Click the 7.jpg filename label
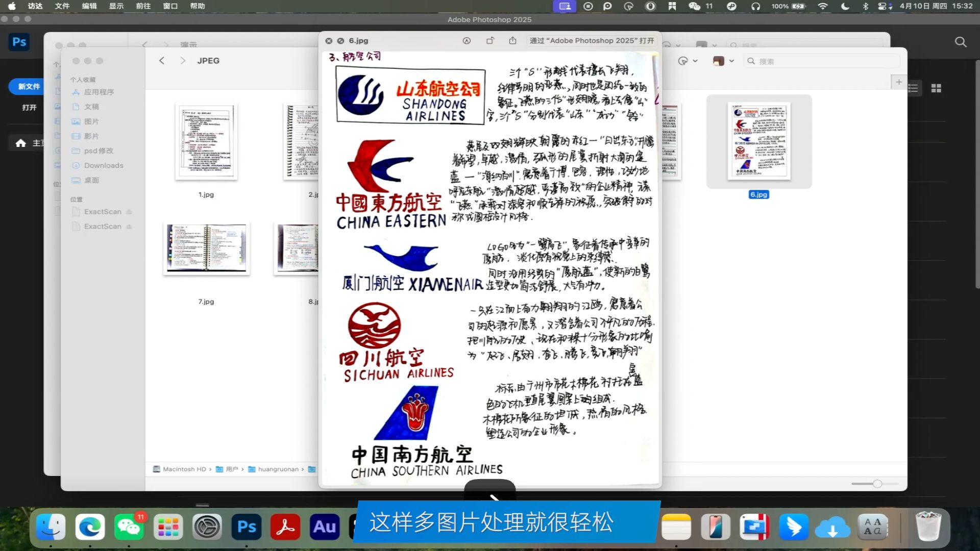 coord(206,302)
